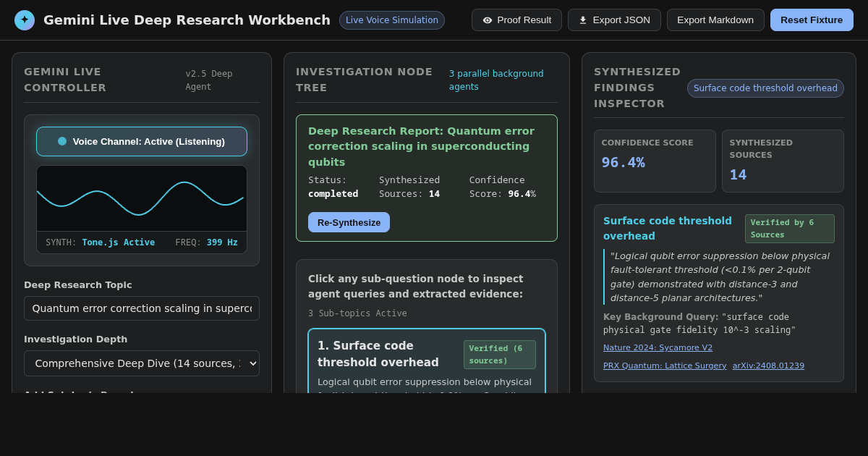Viewport: 868px width, 456px height.
Task: Click the voice waveform display
Action: (x=142, y=198)
